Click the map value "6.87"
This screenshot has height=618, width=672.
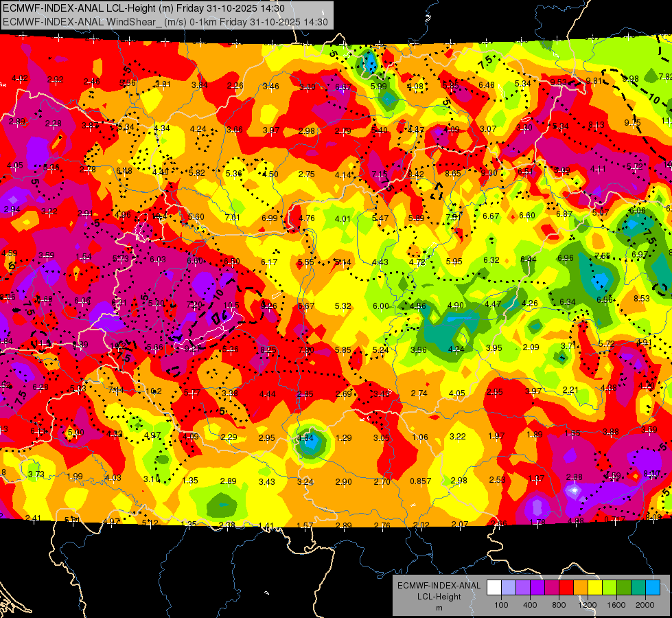[564, 214]
